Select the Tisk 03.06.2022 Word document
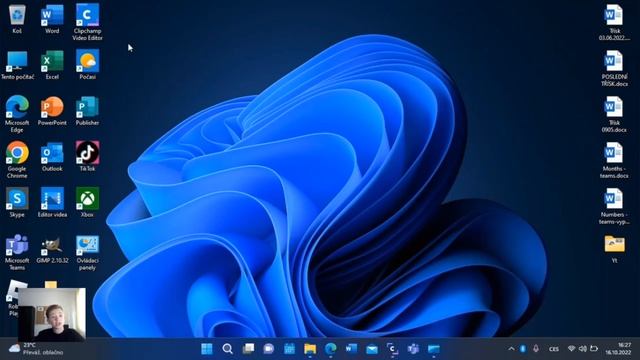 click(x=614, y=22)
